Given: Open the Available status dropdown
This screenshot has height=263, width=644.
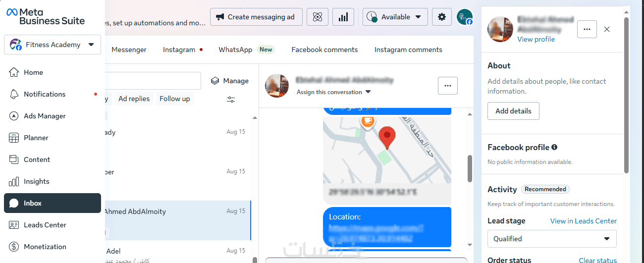Looking at the screenshot, I should 395,17.
